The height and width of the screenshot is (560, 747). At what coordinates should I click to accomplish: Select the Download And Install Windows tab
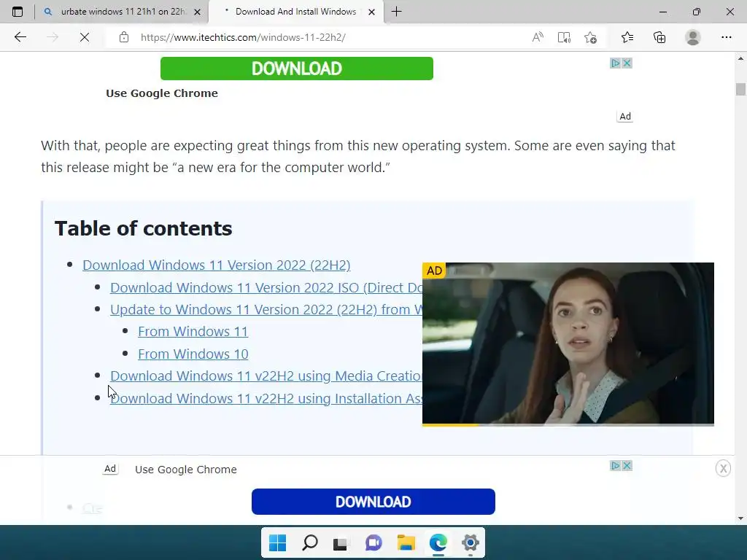tap(295, 12)
